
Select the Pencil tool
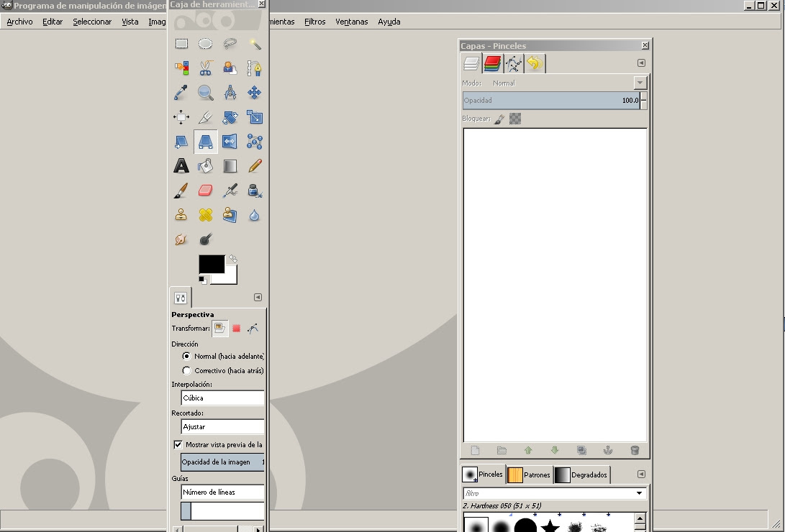click(x=254, y=166)
